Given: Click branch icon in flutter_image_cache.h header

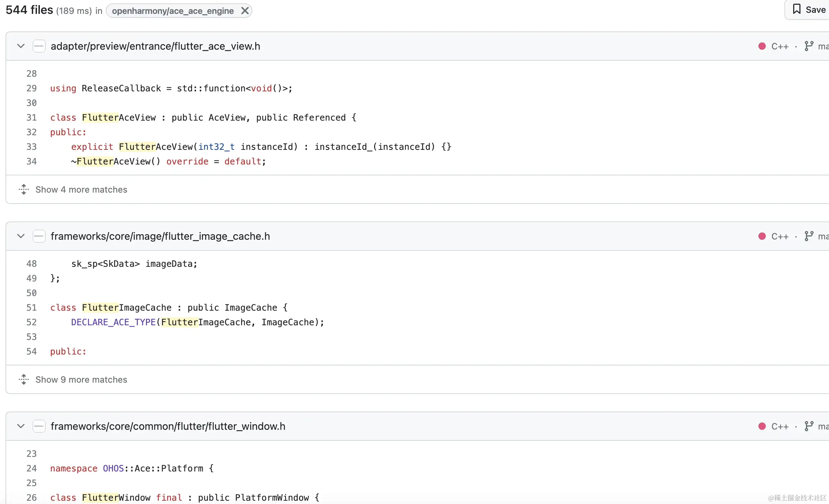Looking at the screenshot, I should coord(809,236).
